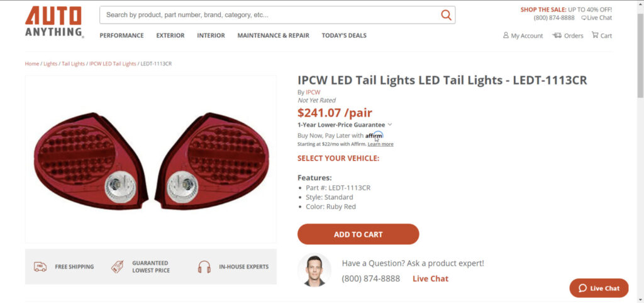Click the magnifying glass search icon
Screen dimensions: 644x303
446,15
